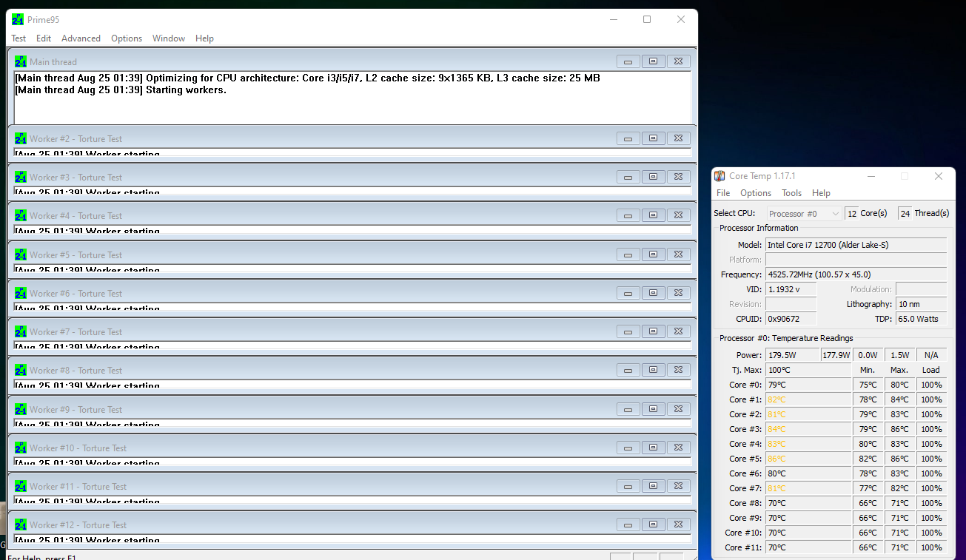Expand the Select CPU Processor #0 dropdown
Screen dimensions: 966x560
[x=804, y=214]
